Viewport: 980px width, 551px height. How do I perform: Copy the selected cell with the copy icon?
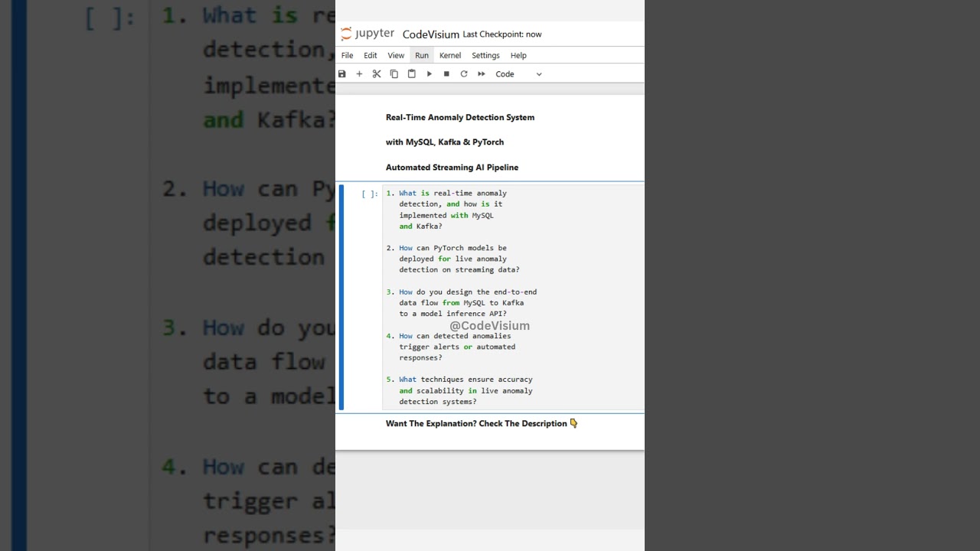pos(394,74)
